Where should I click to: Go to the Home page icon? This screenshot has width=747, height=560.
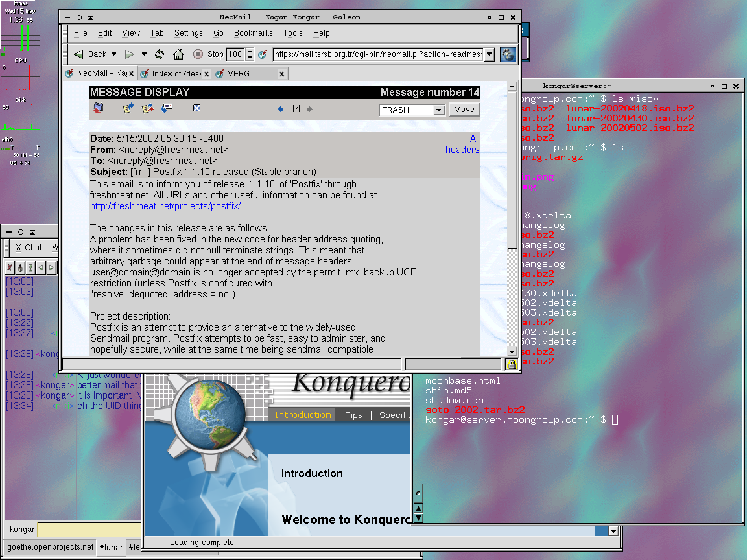click(x=178, y=54)
